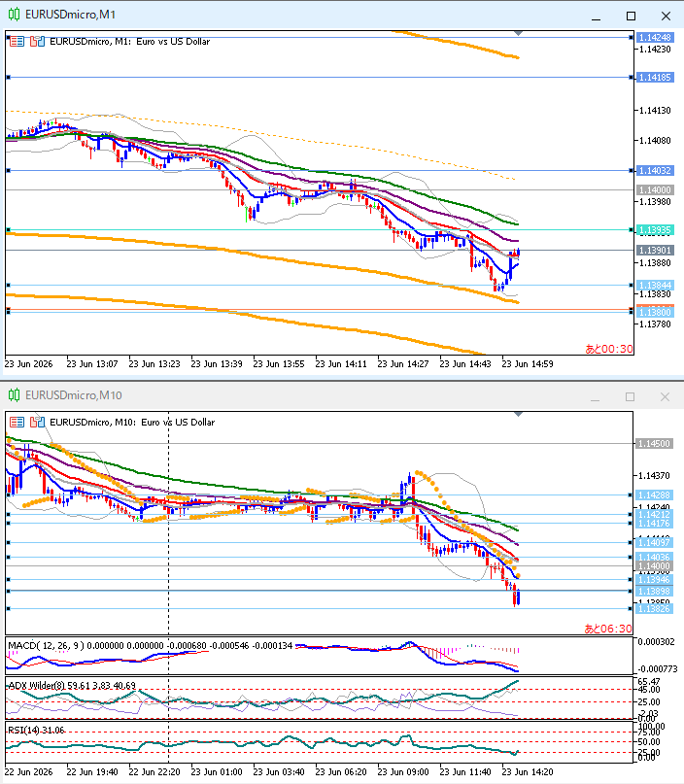Click the 1.14130 price scale value on M1
This screenshot has height=784, width=684.
coord(655,111)
